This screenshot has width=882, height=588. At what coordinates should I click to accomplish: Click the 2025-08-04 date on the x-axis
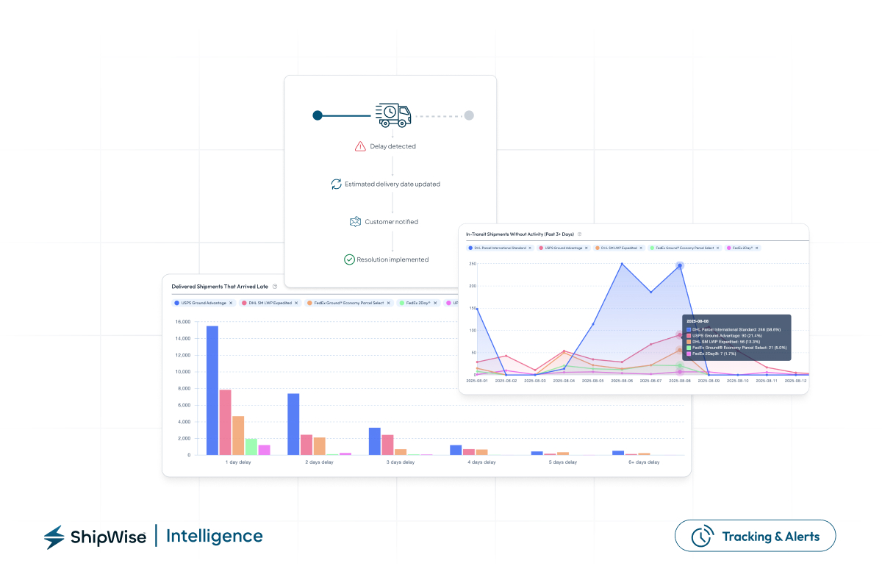[564, 381]
